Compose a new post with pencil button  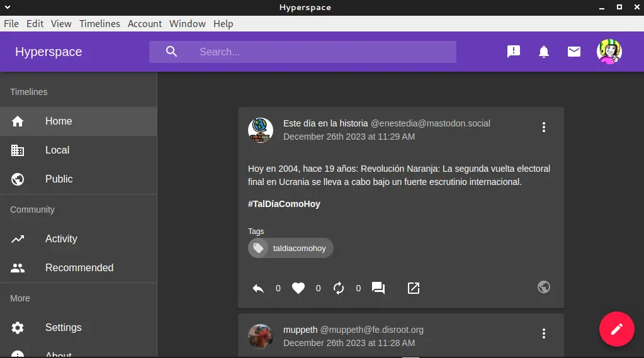[616, 328]
